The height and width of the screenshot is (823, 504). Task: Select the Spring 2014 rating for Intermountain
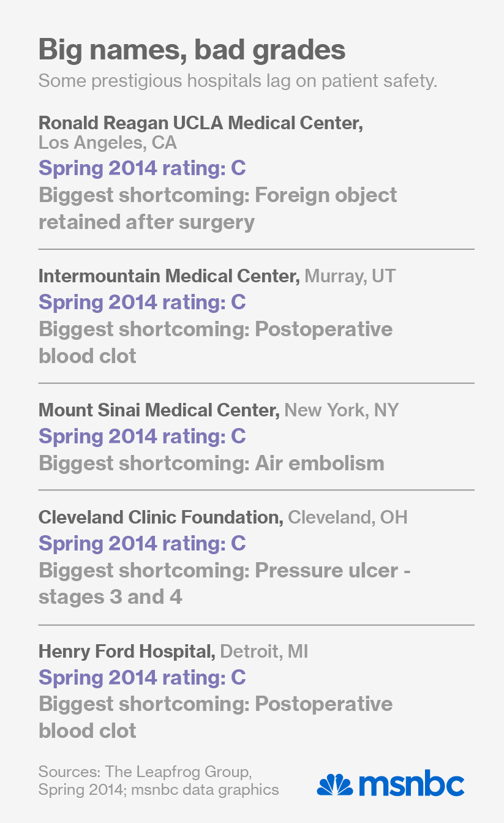(x=142, y=302)
